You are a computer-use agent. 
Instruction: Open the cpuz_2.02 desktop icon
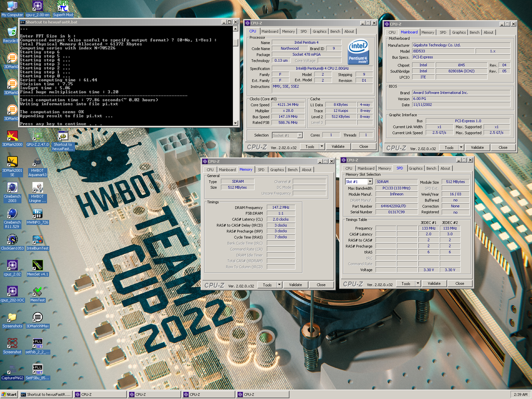click(x=12, y=268)
